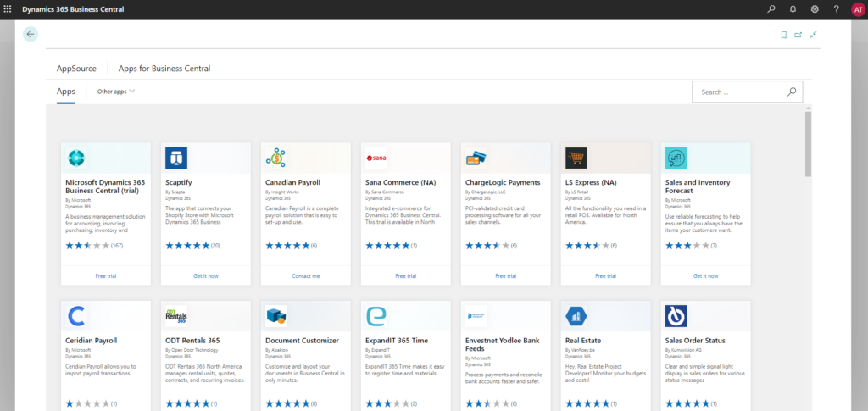Click Dynamics 365 Business Central header text
The image size is (868, 411).
73,9
